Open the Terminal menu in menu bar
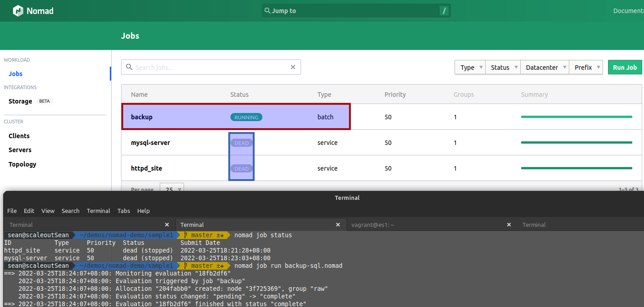The image size is (644, 307). 99,211
